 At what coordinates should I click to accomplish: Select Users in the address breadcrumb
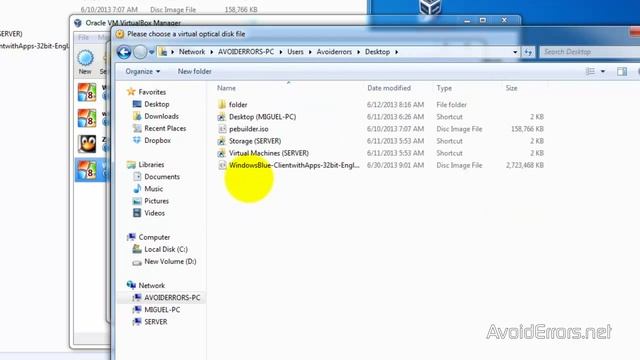coord(295,52)
